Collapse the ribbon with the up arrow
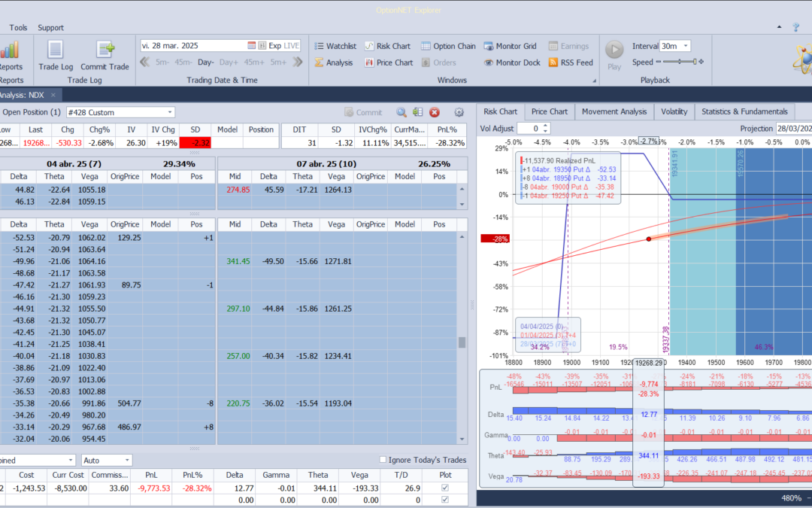Image resolution: width=812 pixels, height=508 pixels. (x=780, y=27)
